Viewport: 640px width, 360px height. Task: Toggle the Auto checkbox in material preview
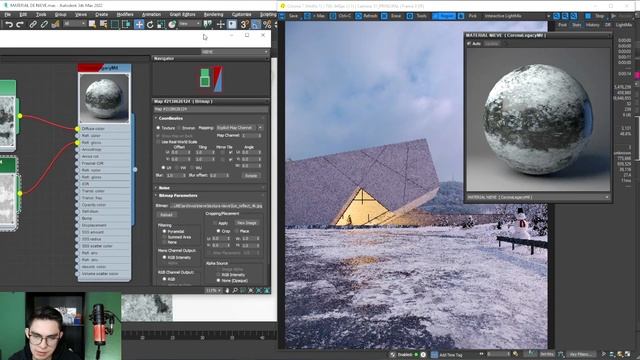pos(469,43)
